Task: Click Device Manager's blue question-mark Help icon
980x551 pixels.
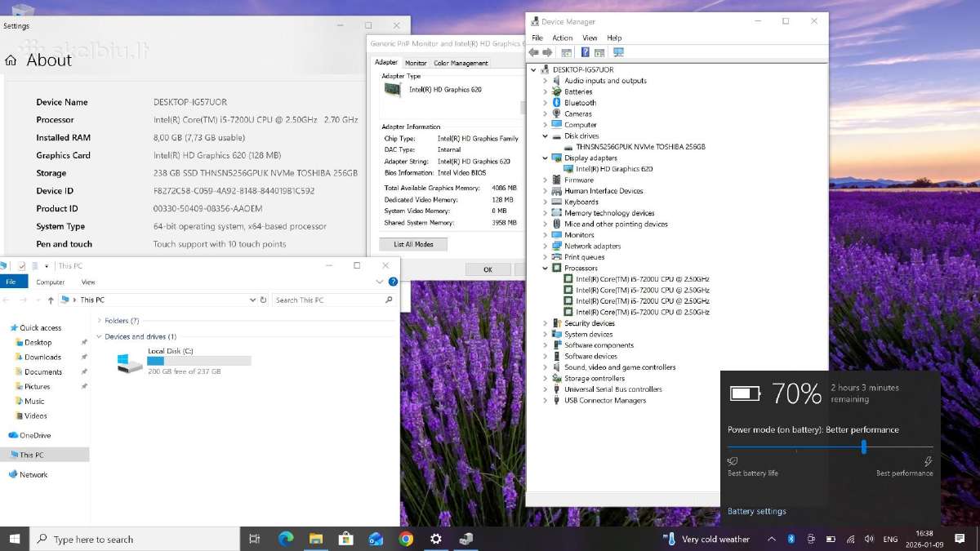Action: coord(585,52)
